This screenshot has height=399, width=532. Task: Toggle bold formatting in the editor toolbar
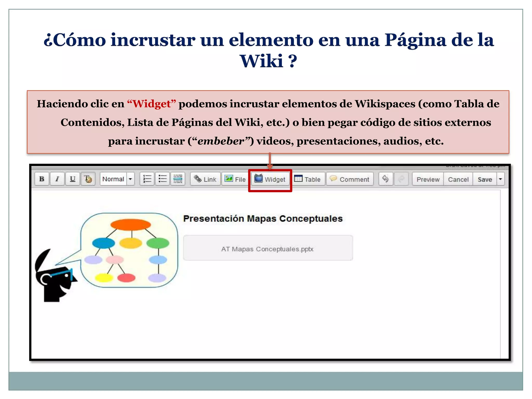(x=42, y=179)
